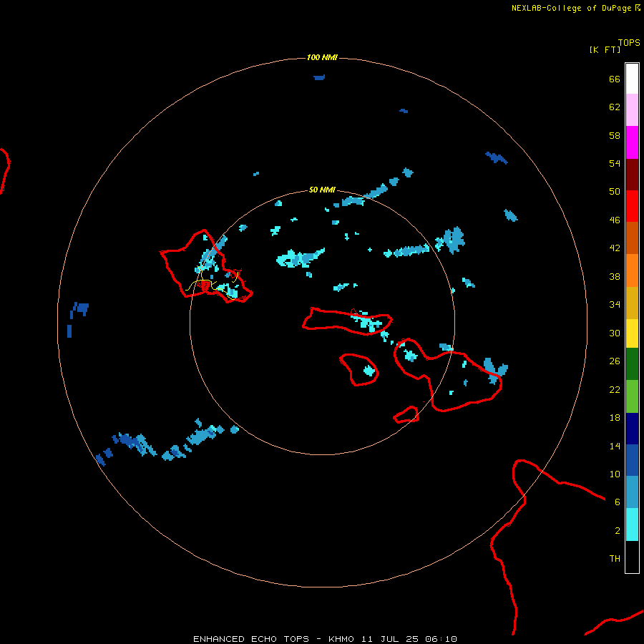
Task: Click the 42 legend value
Action: [615, 248]
